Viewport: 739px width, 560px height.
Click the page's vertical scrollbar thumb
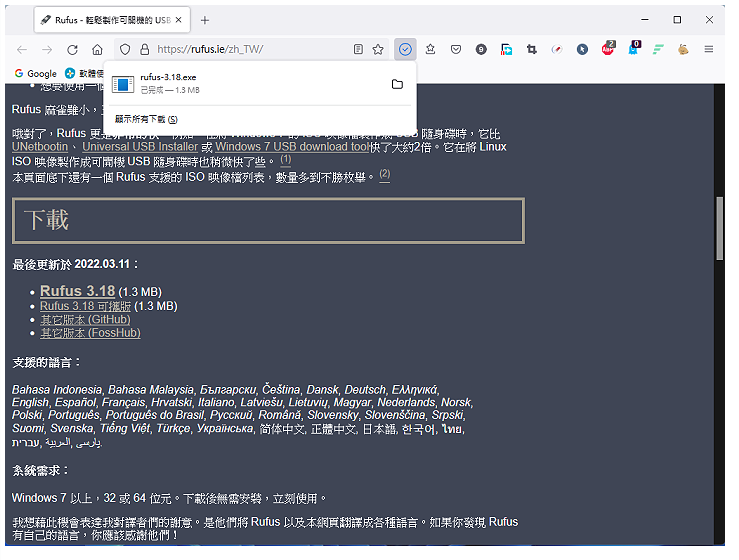(719, 228)
